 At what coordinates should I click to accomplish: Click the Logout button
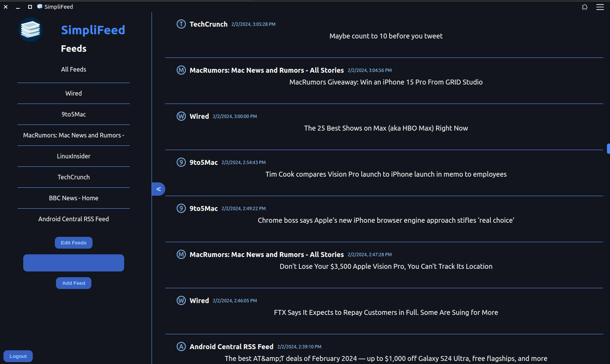point(18,356)
